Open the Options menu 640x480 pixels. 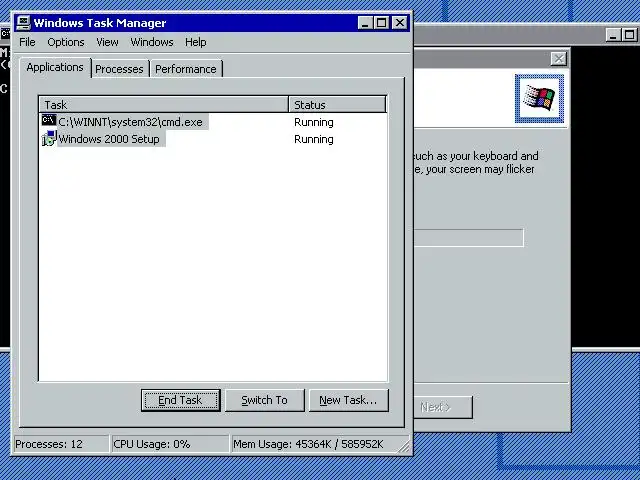[x=66, y=42]
